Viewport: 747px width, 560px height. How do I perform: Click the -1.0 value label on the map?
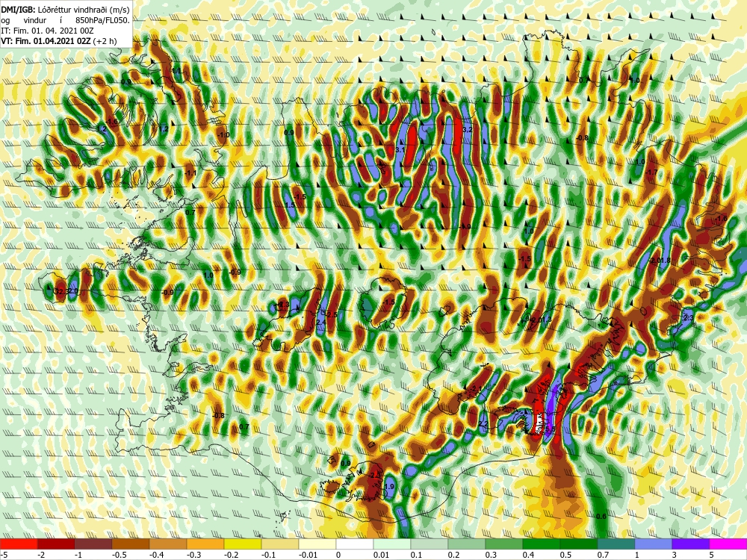coord(223,134)
